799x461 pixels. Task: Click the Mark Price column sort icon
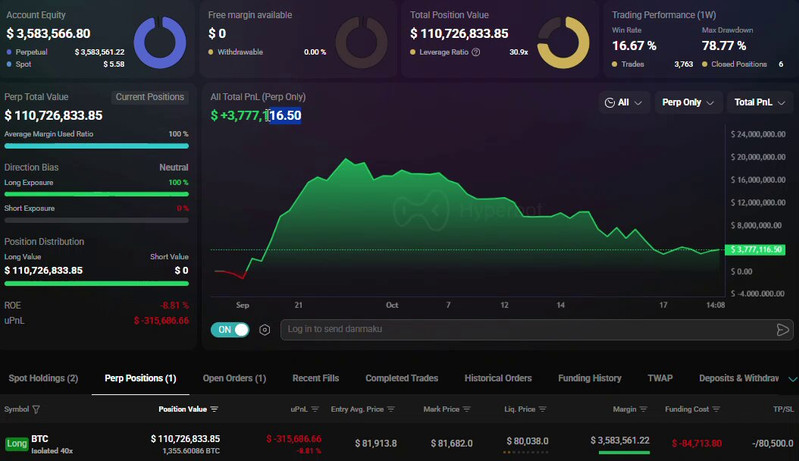coord(466,409)
